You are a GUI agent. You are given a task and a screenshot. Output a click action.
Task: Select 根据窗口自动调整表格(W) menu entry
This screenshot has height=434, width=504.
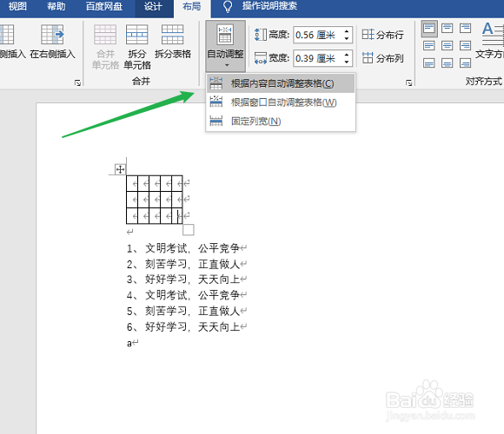tap(281, 102)
